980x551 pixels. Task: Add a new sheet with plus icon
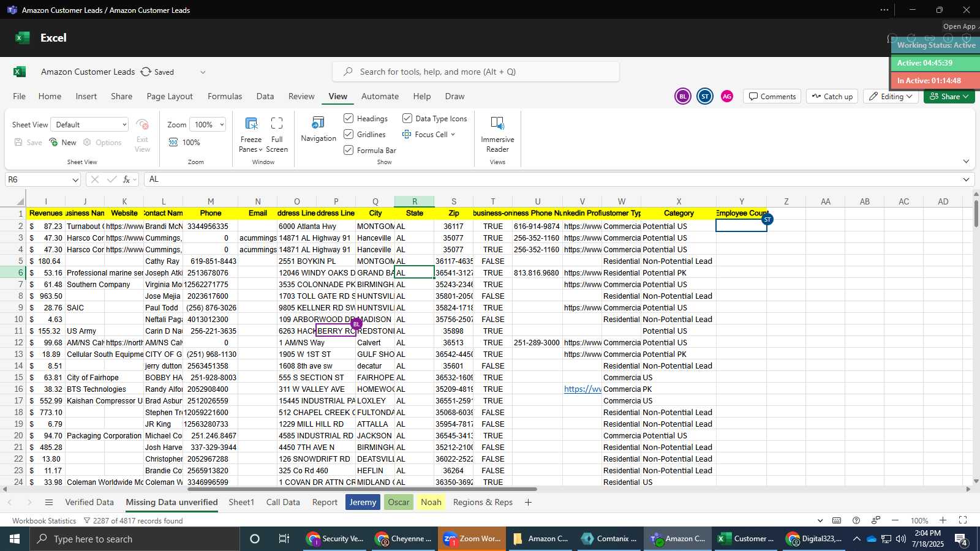pos(528,502)
